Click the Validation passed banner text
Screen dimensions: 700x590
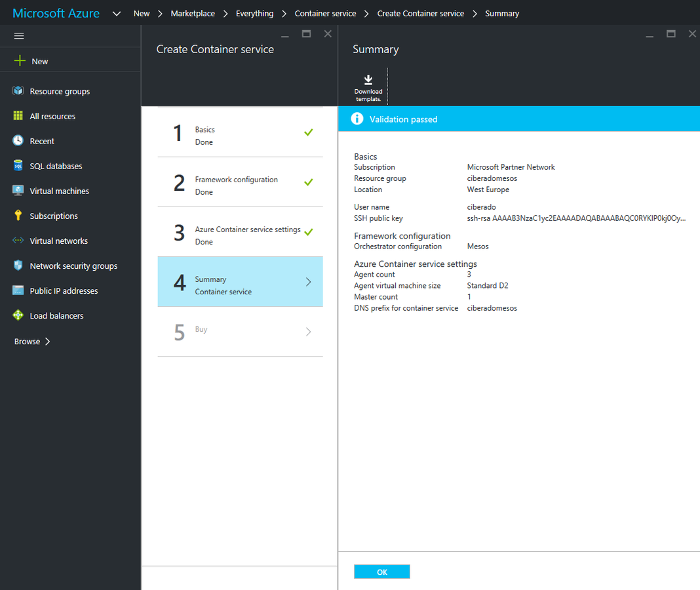tap(403, 119)
